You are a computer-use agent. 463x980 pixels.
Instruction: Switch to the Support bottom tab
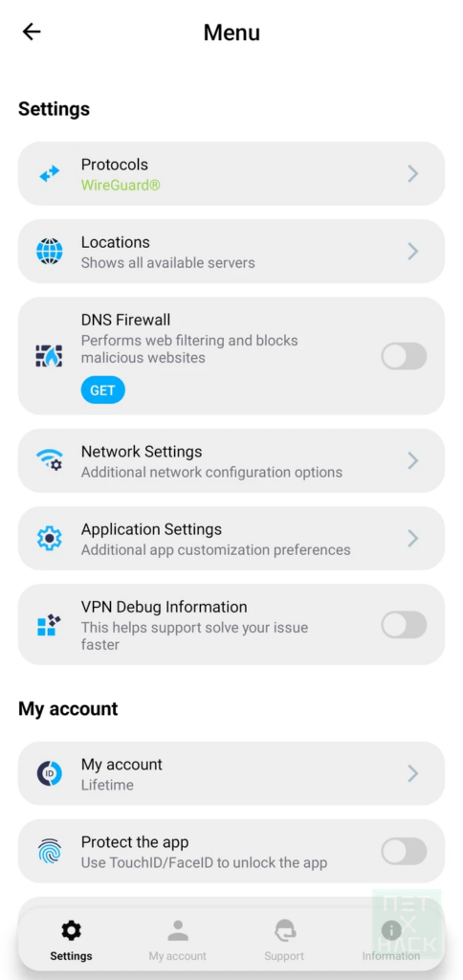(x=284, y=940)
